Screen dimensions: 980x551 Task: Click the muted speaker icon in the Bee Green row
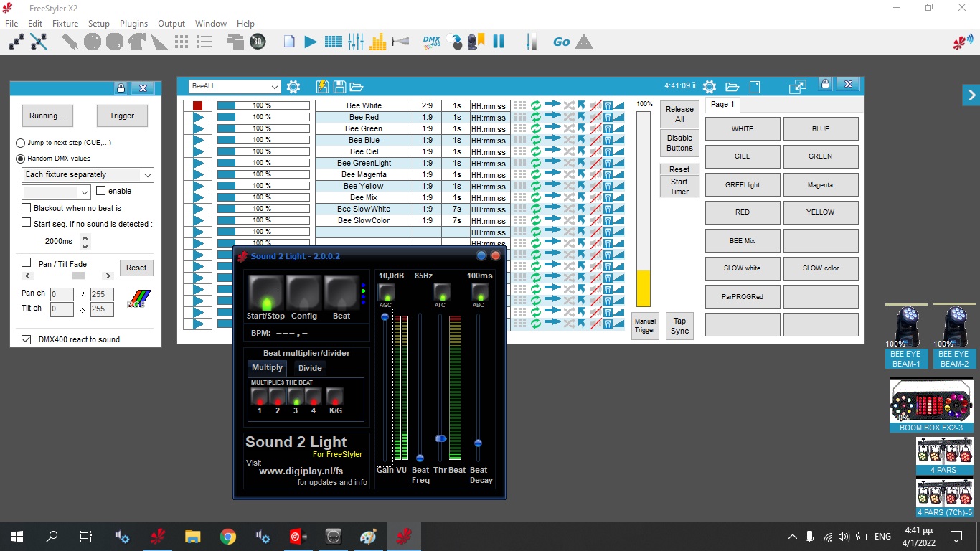tap(595, 128)
